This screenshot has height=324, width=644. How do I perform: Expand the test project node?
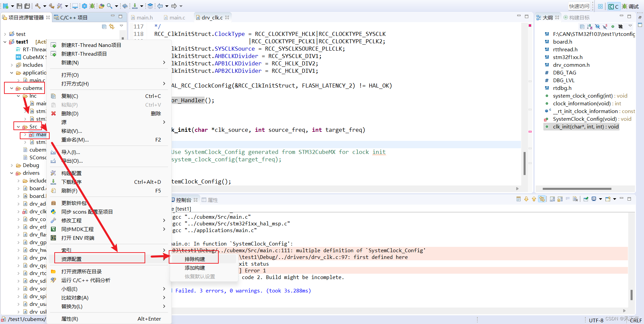tap(5, 34)
